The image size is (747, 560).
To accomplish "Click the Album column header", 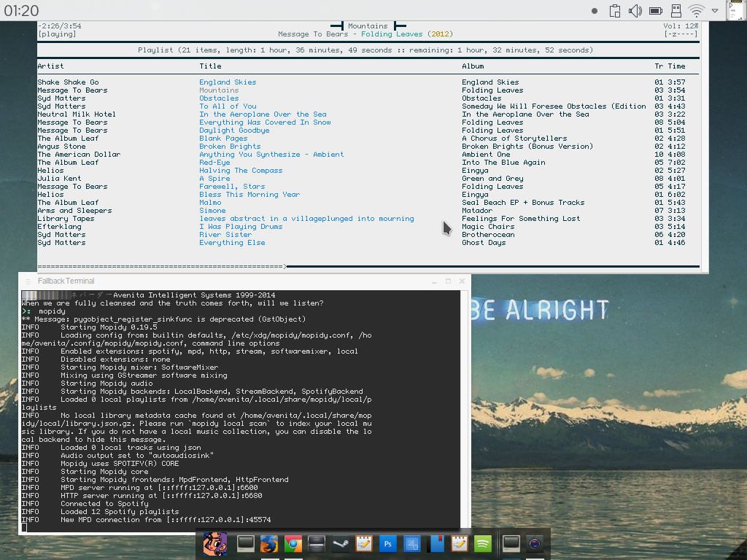I will pos(473,66).
